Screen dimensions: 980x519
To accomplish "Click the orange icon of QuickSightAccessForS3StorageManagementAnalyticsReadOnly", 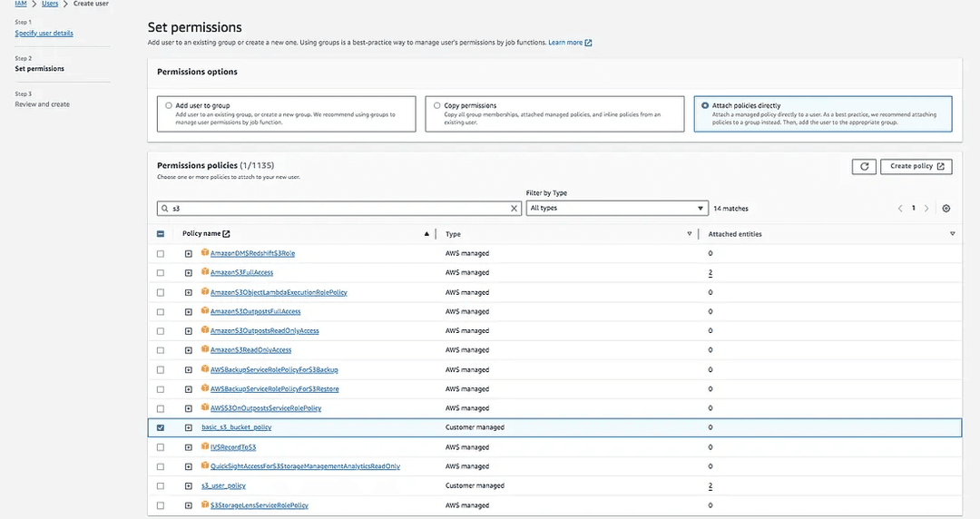I will coord(205,465).
